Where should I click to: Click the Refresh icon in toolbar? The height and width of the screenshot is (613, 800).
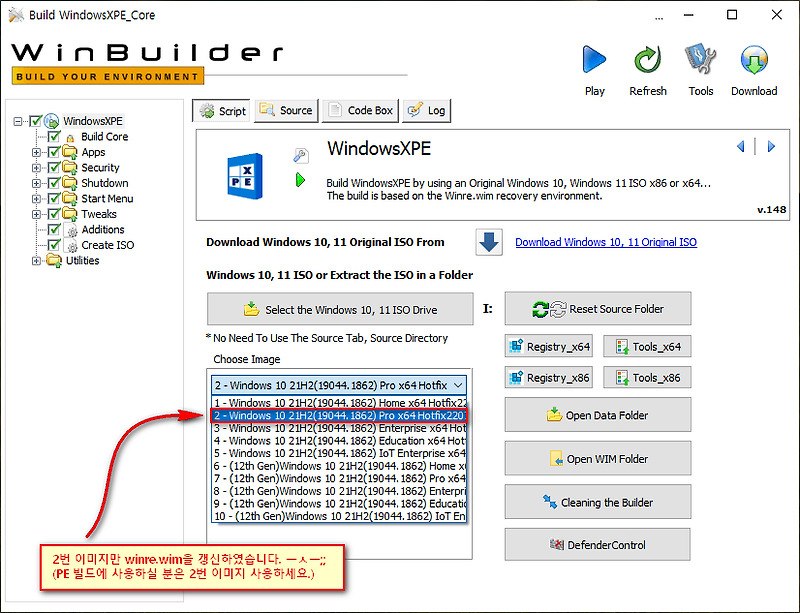(647, 60)
